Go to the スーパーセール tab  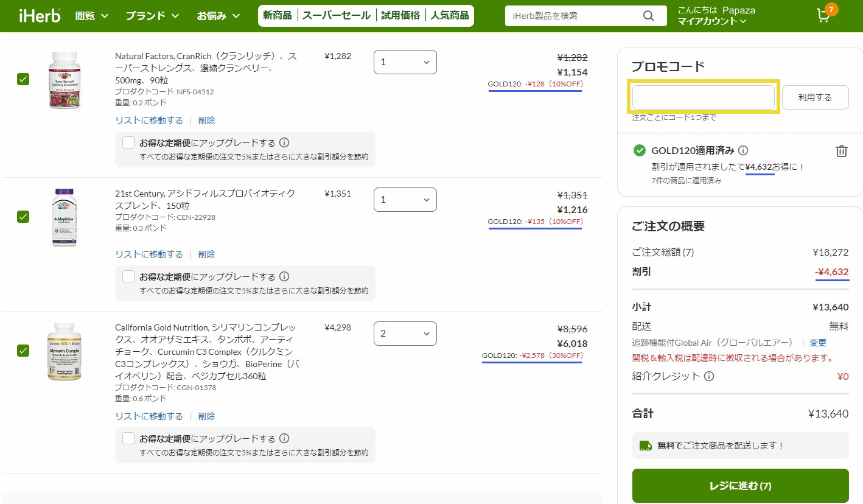(x=336, y=16)
